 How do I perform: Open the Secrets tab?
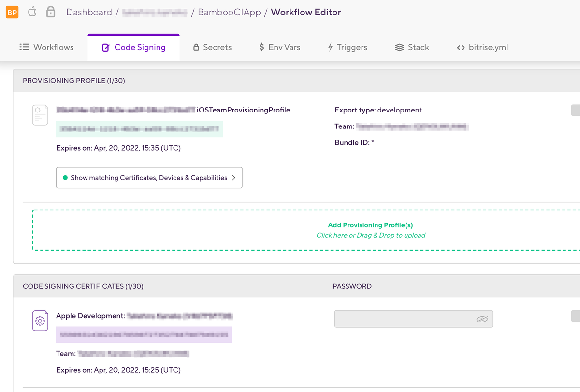tap(212, 47)
